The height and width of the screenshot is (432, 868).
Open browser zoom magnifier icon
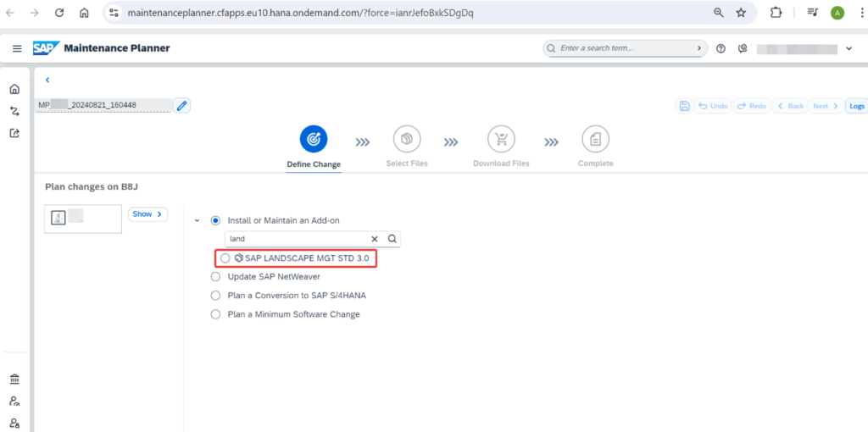click(x=719, y=13)
